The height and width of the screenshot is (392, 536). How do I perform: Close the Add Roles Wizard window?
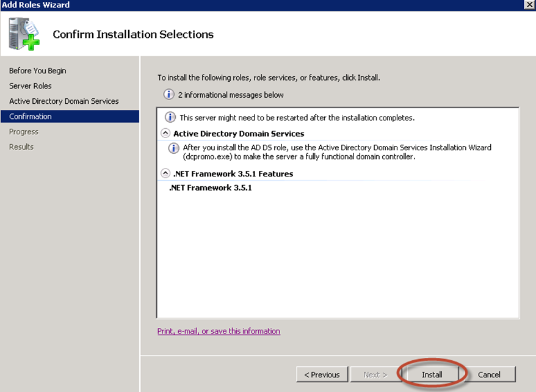click(529, 4)
